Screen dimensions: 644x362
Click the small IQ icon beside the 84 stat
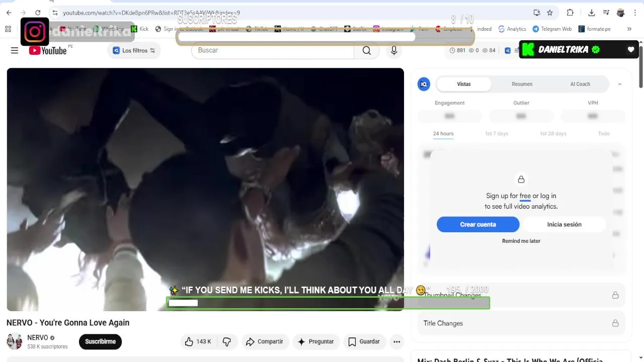coord(508,50)
